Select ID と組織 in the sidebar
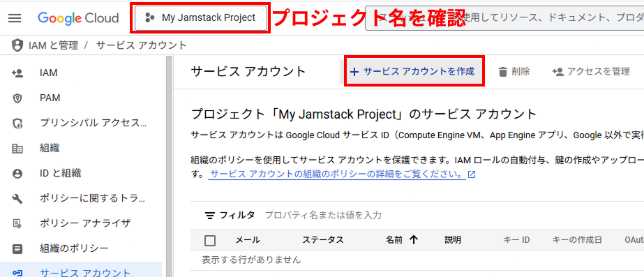Viewport: 644px width, 277px height. [x=61, y=174]
